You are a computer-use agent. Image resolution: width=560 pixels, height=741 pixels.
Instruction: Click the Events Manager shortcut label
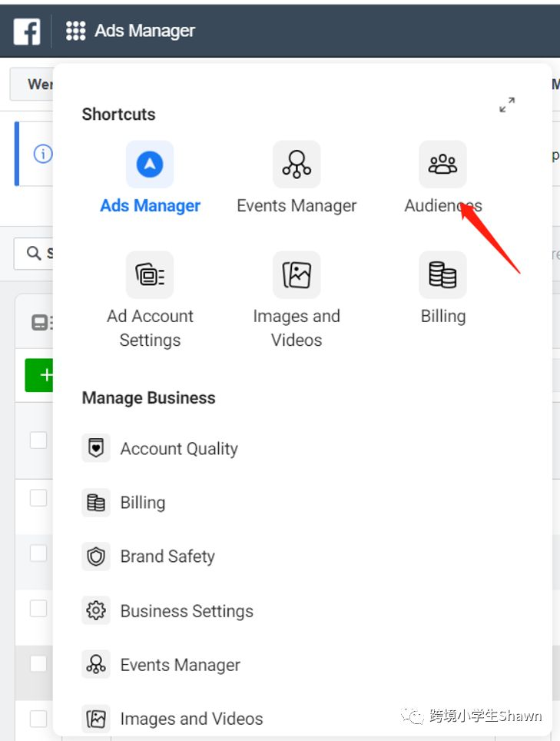coord(297,205)
